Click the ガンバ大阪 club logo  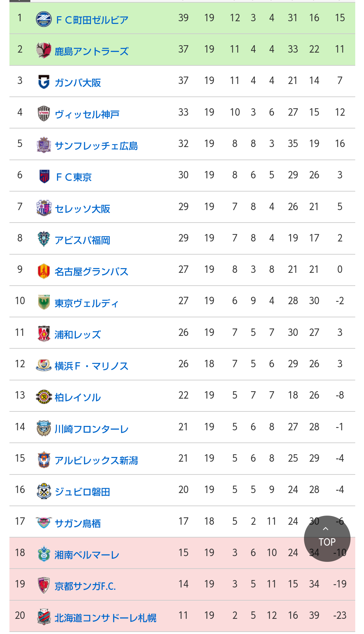click(44, 82)
